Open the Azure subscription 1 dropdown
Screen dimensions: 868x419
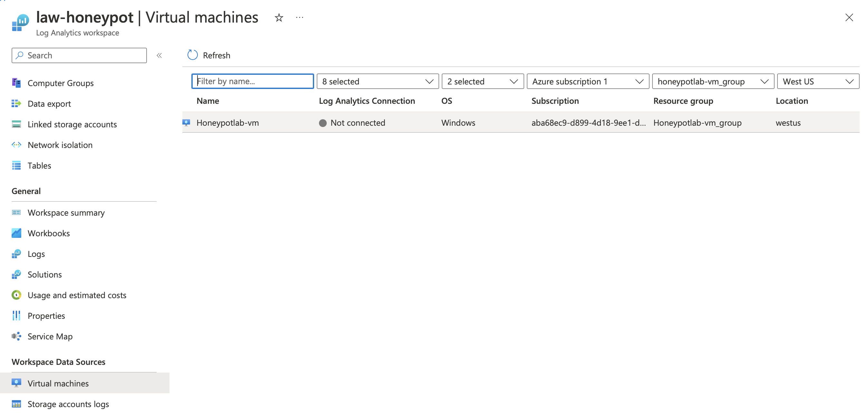click(588, 81)
